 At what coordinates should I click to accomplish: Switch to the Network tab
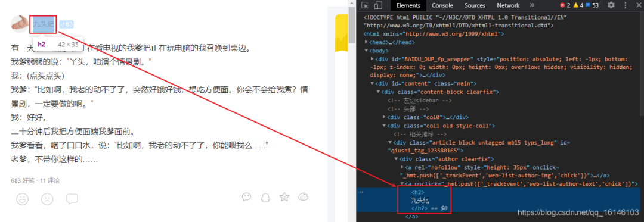[508, 5]
